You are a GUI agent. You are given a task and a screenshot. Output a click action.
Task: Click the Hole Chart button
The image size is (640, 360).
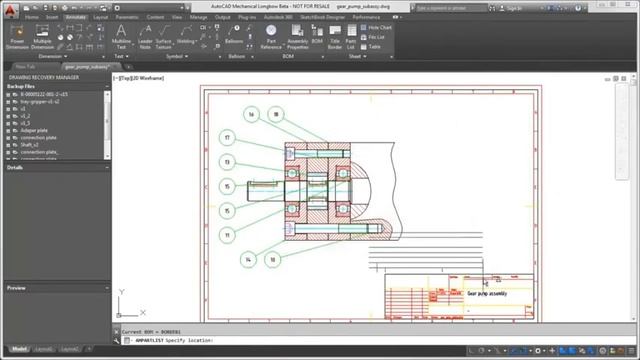(376, 27)
